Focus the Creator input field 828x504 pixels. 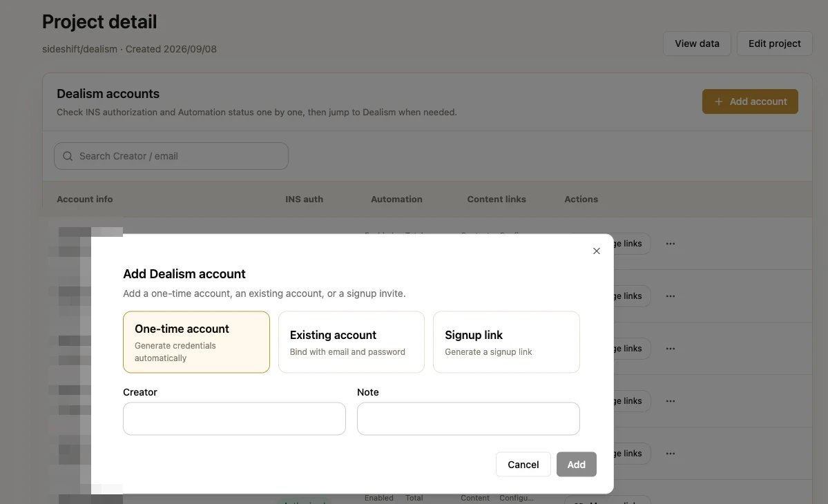(235, 418)
